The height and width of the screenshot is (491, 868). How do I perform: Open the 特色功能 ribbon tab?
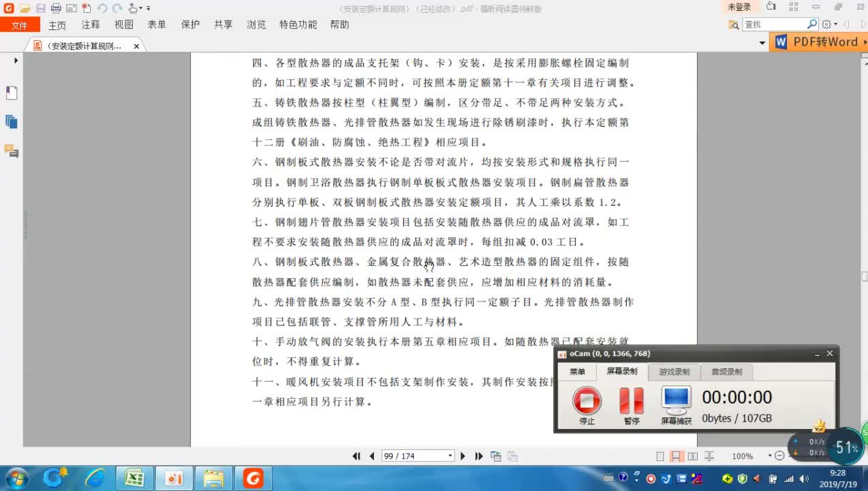[x=298, y=25]
